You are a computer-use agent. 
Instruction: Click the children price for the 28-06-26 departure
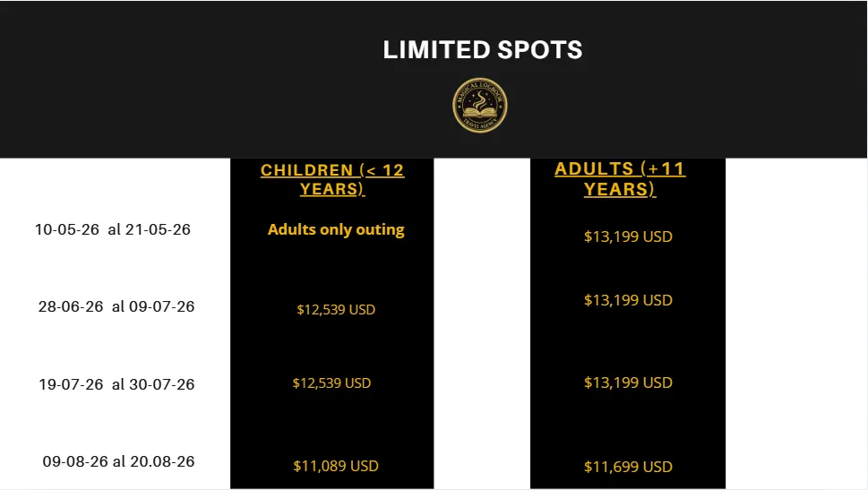pos(336,310)
